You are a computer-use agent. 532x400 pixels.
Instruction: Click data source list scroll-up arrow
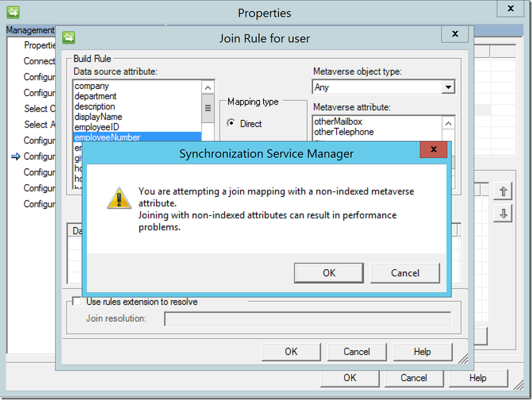click(208, 87)
